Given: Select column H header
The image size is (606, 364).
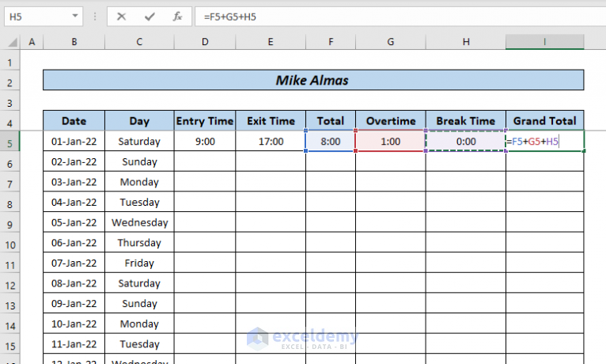Looking at the screenshot, I should (x=466, y=42).
